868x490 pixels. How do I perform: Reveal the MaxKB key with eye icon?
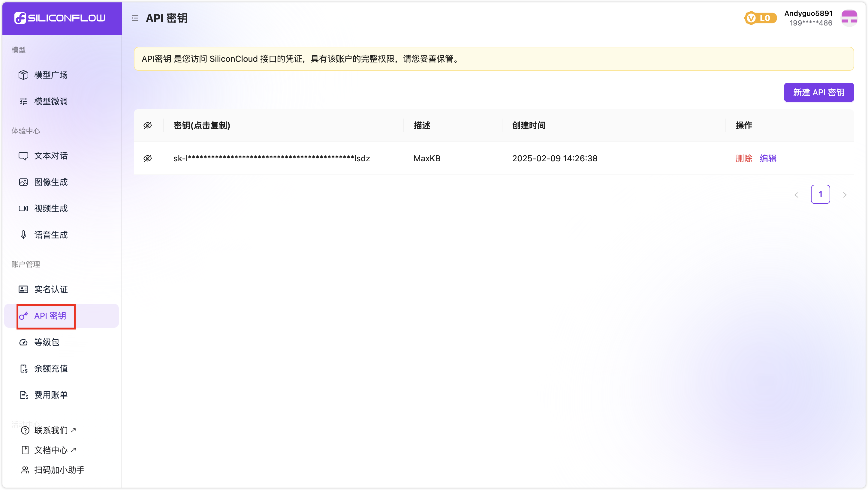coord(148,158)
